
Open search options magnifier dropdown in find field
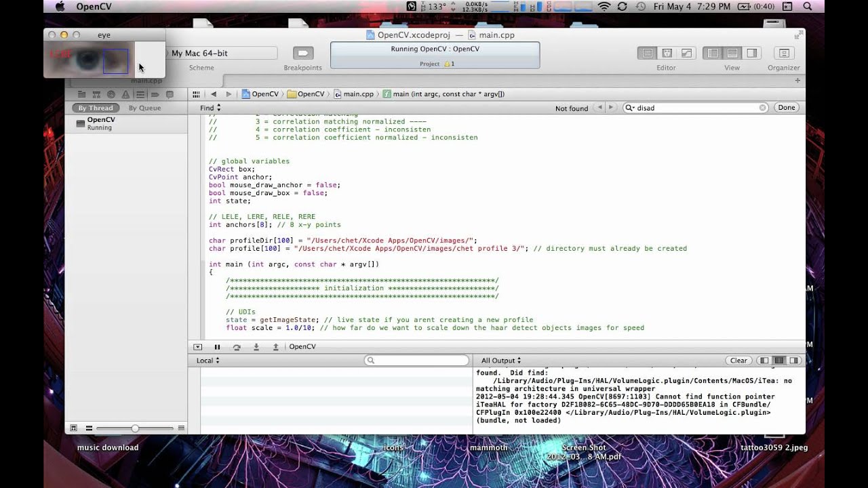pyautogui.click(x=630, y=108)
